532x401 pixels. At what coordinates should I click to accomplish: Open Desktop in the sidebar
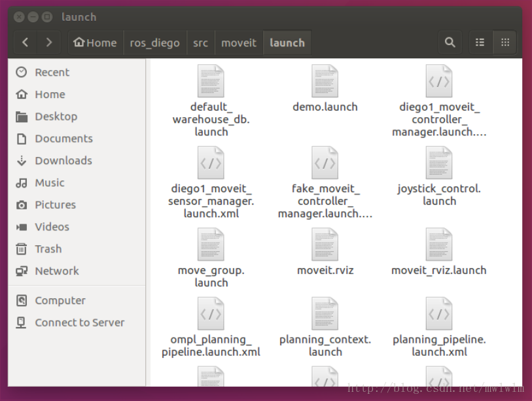coord(77,116)
